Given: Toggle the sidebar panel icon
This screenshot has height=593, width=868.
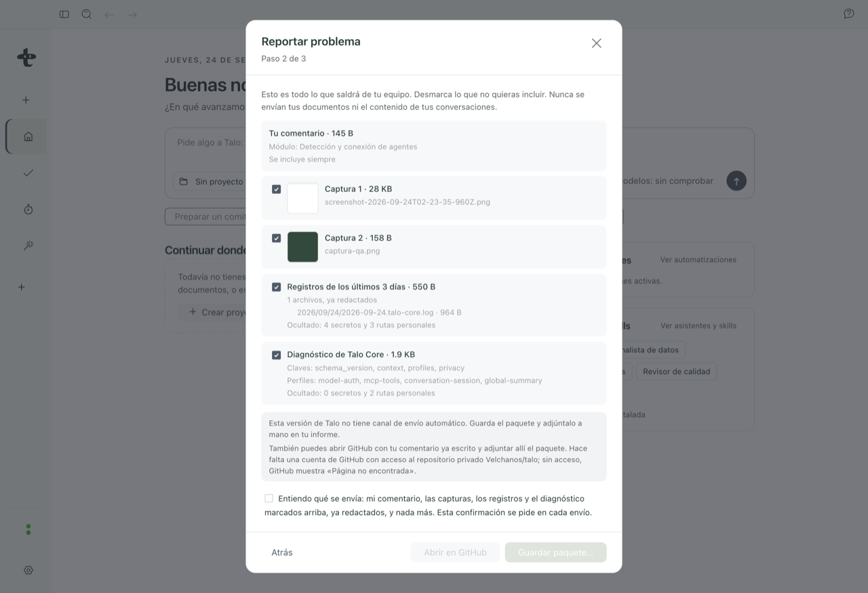Looking at the screenshot, I should pyautogui.click(x=64, y=14).
